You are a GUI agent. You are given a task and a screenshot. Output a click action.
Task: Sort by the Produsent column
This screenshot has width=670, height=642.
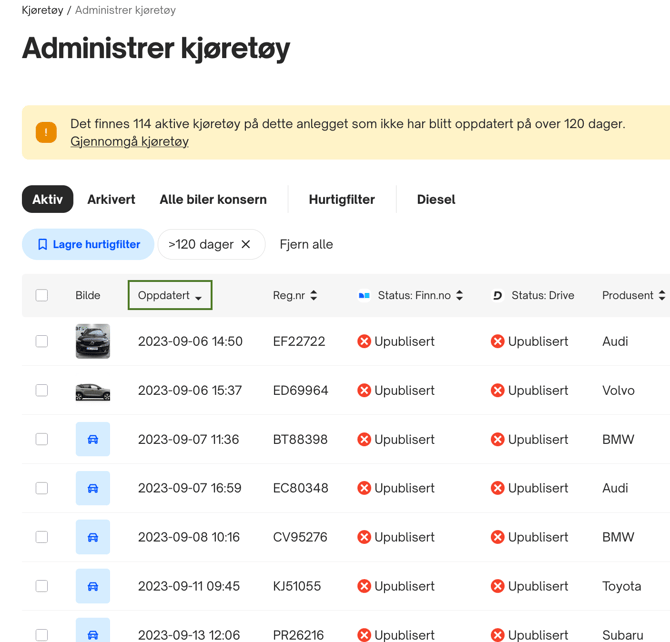pyautogui.click(x=633, y=296)
